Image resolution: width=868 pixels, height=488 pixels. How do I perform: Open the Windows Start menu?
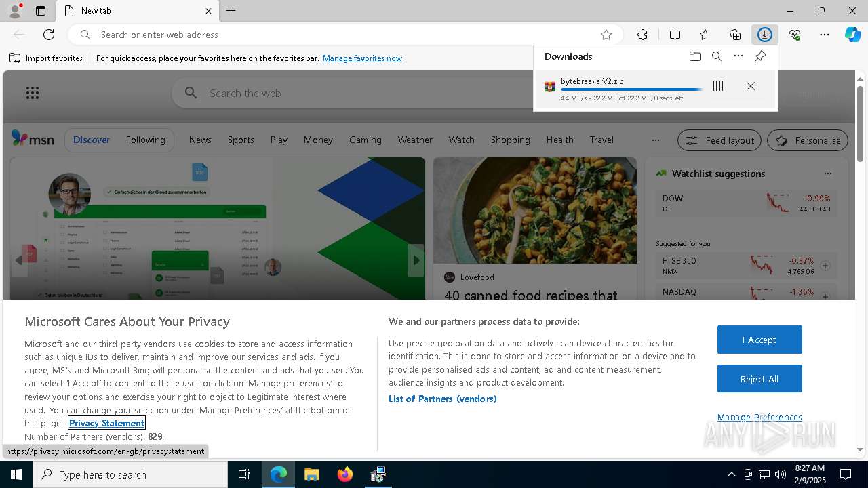tap(16, 474)
